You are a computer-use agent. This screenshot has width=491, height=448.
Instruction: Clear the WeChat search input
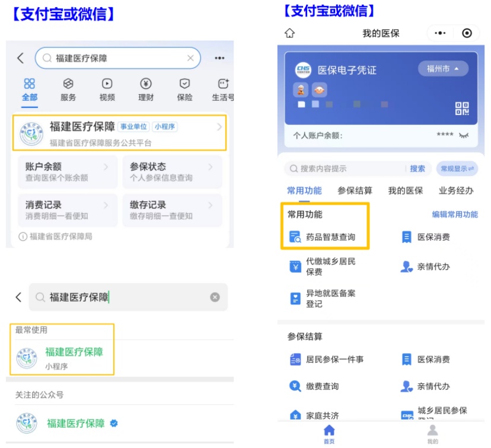pyautogui.click(x=215, y=297)
